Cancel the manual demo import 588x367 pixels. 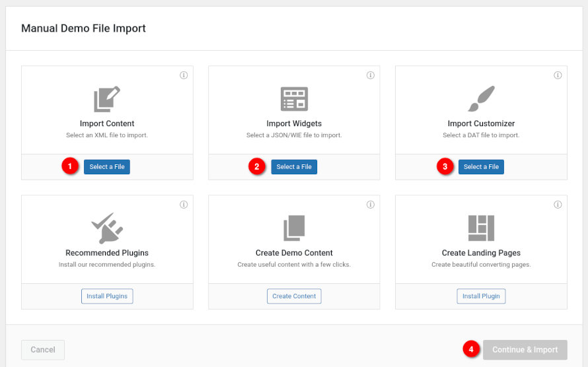click(43, 349)
